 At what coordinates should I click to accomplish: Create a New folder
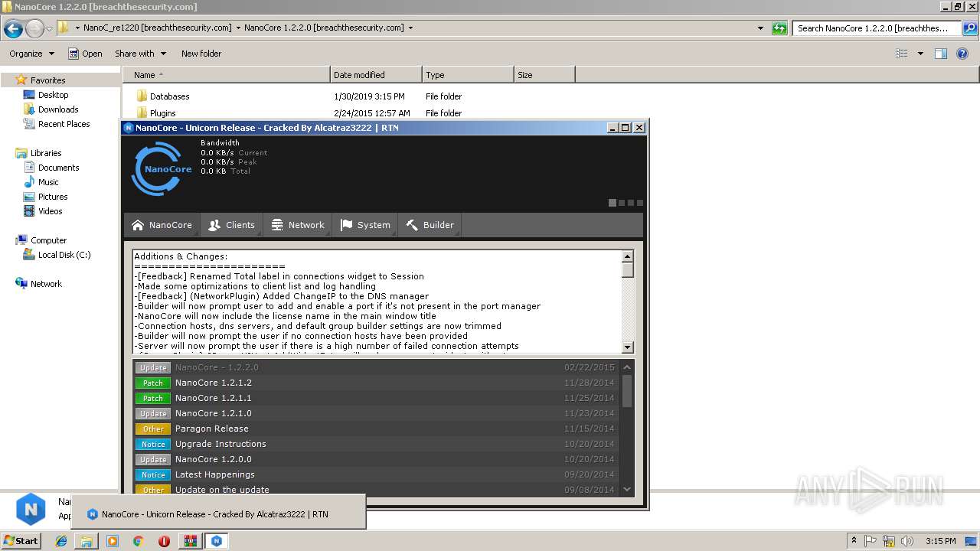(201, 54)
